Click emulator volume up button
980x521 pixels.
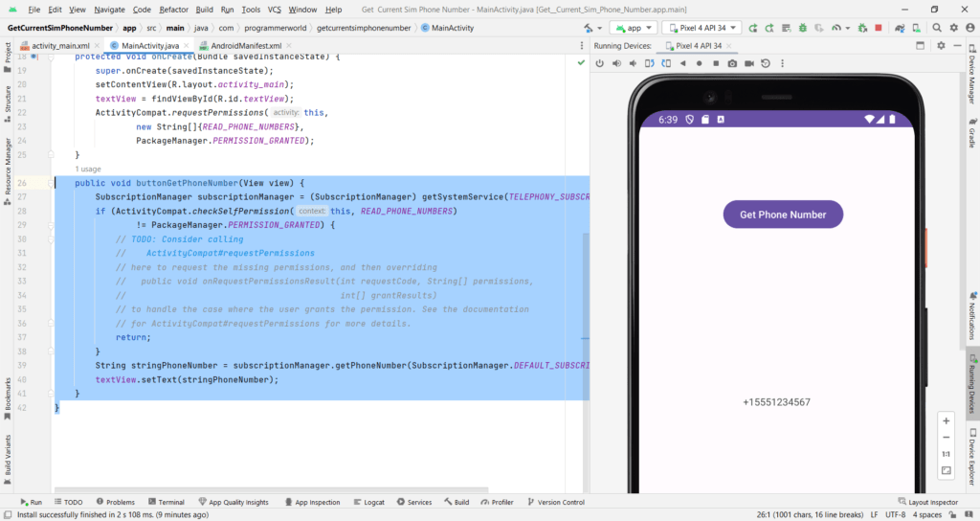point(616,63)
